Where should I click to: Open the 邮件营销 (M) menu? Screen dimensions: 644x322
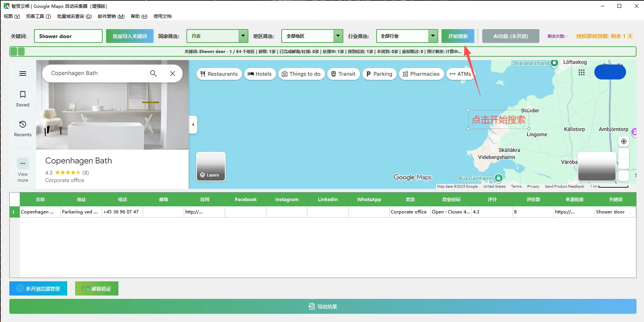pos(111,16)
